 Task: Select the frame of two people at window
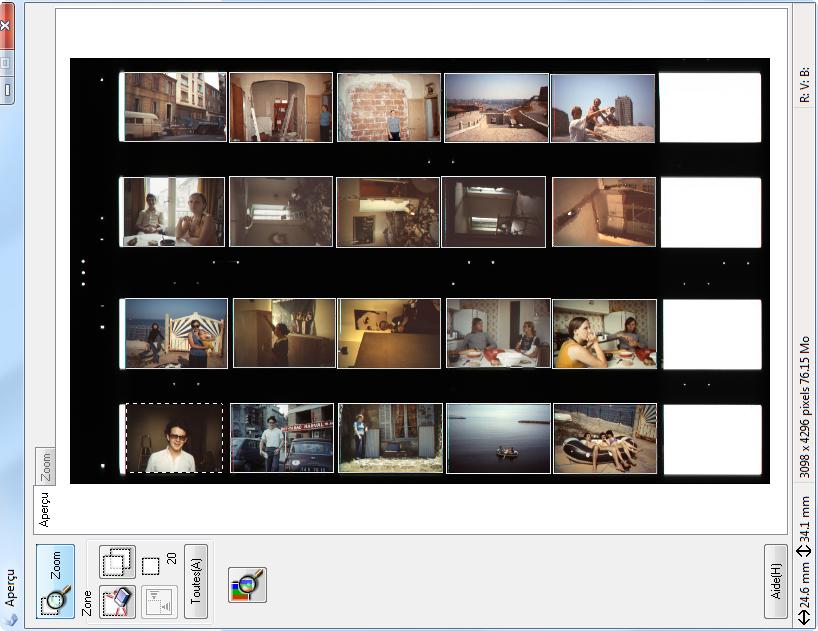point(174,212)
